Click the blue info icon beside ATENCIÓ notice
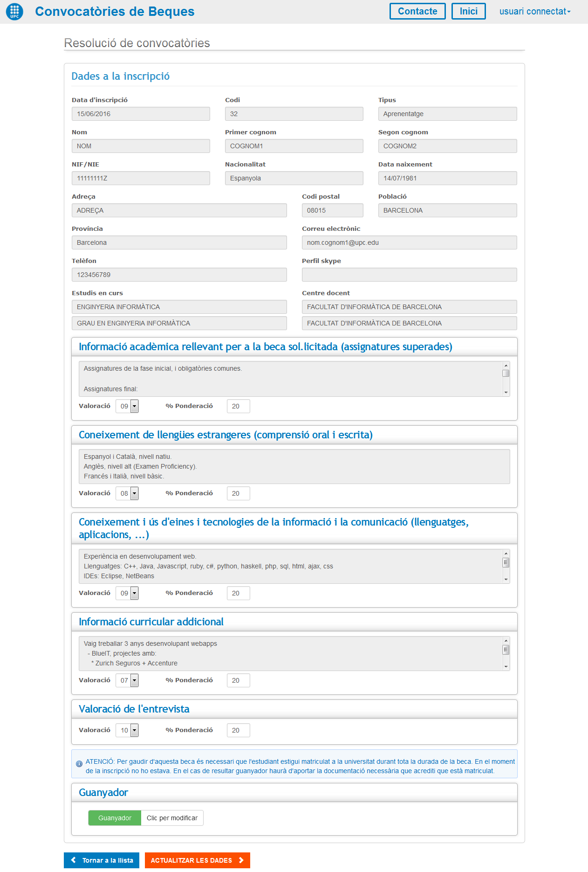Screen dimensions: 588x872 coord(79,764)
